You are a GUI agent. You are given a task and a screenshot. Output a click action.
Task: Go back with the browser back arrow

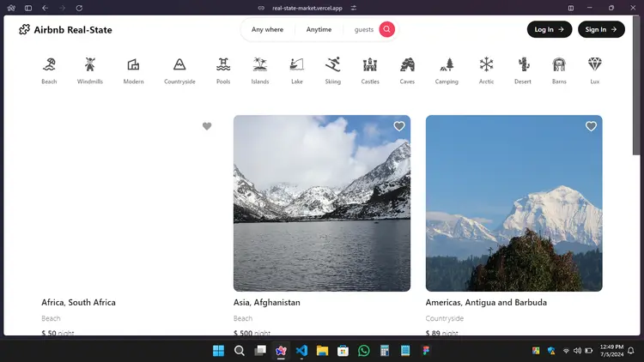(46, 8)
